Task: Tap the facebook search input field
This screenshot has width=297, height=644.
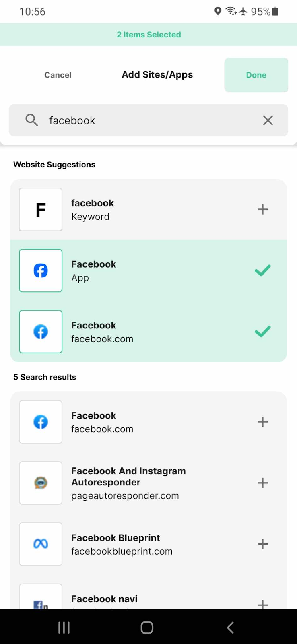Action: [141, 120]
